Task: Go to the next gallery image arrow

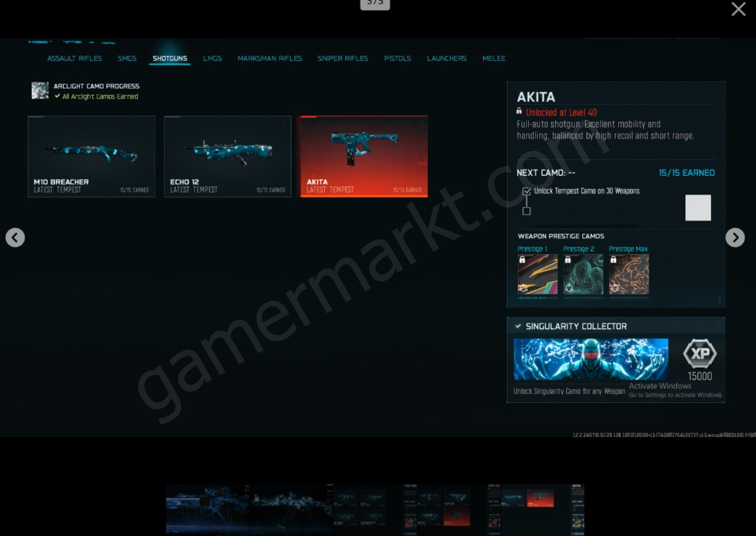Action: [x=735, y=238]
